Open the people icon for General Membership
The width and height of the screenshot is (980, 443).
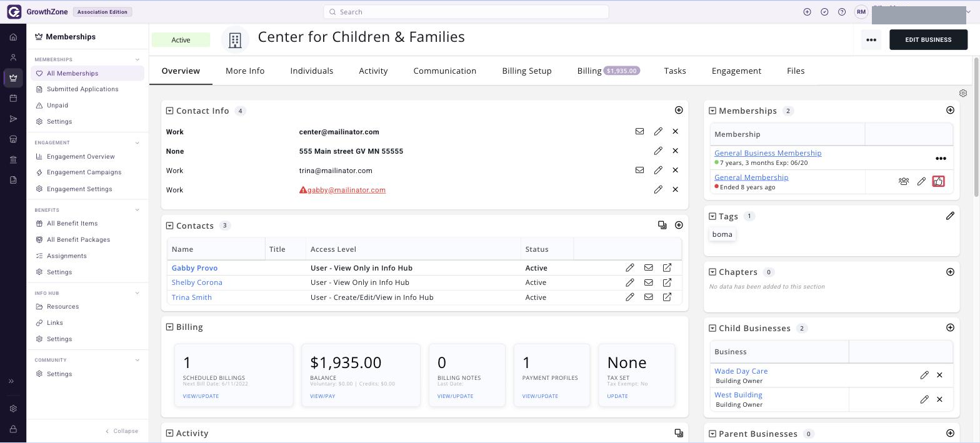[904, 181]
